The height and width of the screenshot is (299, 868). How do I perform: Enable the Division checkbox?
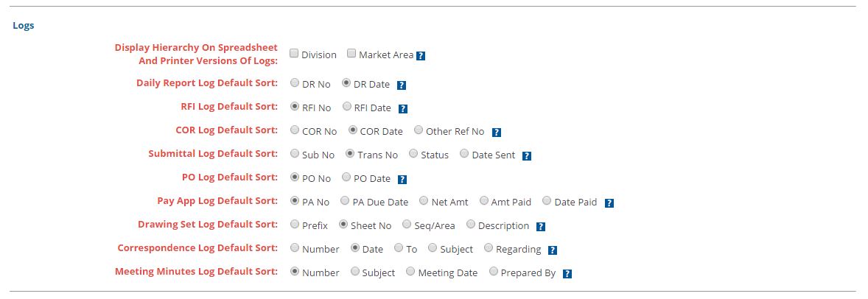(x=295, y=54)
